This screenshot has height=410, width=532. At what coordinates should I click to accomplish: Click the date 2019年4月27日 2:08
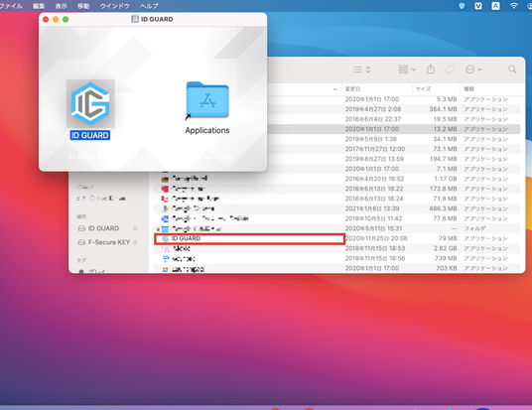[x=373, y=109]
